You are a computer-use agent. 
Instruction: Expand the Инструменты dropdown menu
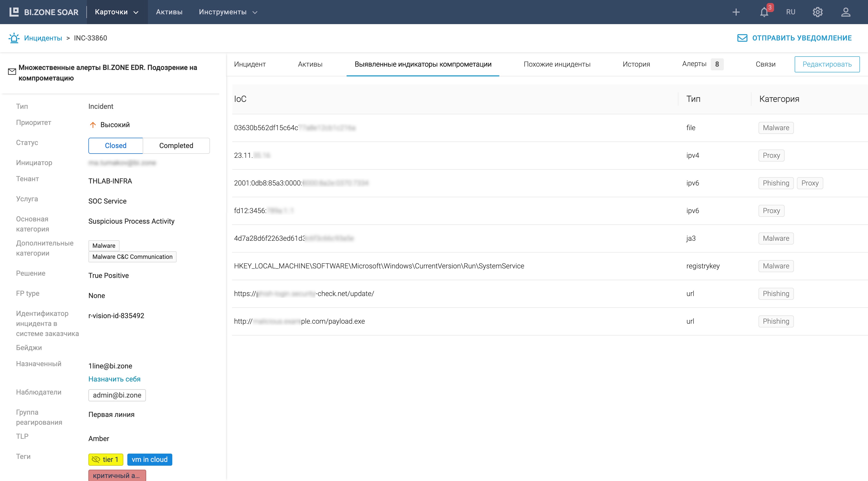click(x=228, y=12)
